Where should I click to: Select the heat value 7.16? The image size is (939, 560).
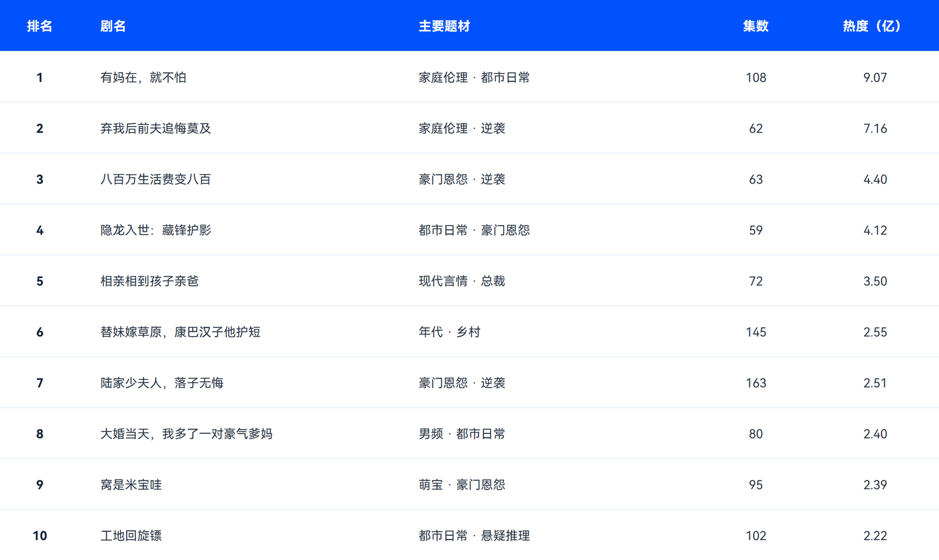click(x=875, y=128)
